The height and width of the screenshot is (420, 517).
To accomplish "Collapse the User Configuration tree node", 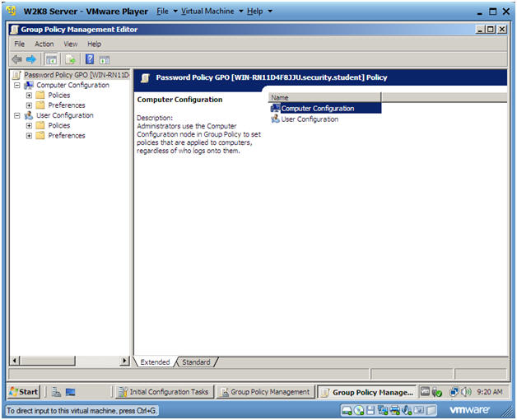I will (x=17, y=115).
